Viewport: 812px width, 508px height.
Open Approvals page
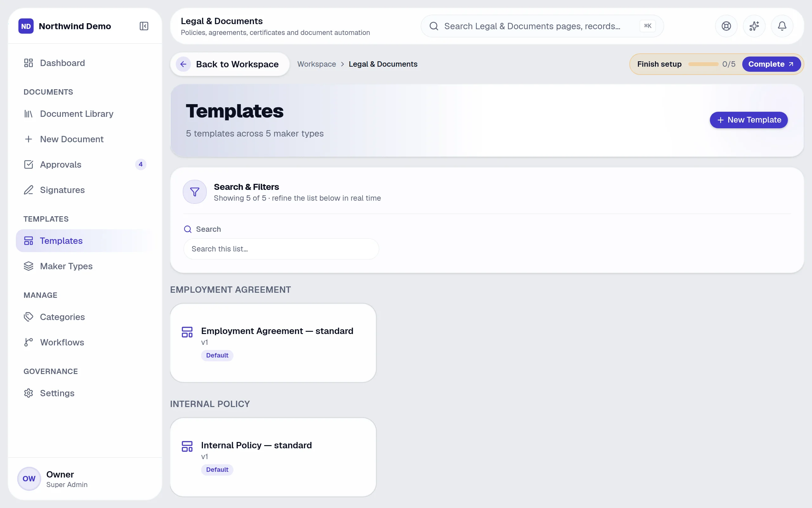tap(85, 164)
